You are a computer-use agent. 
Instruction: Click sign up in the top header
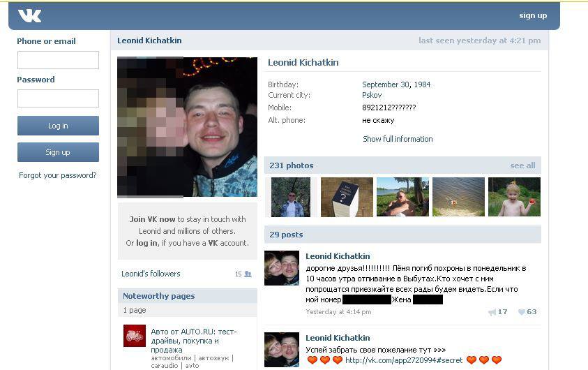click(533, 16)
